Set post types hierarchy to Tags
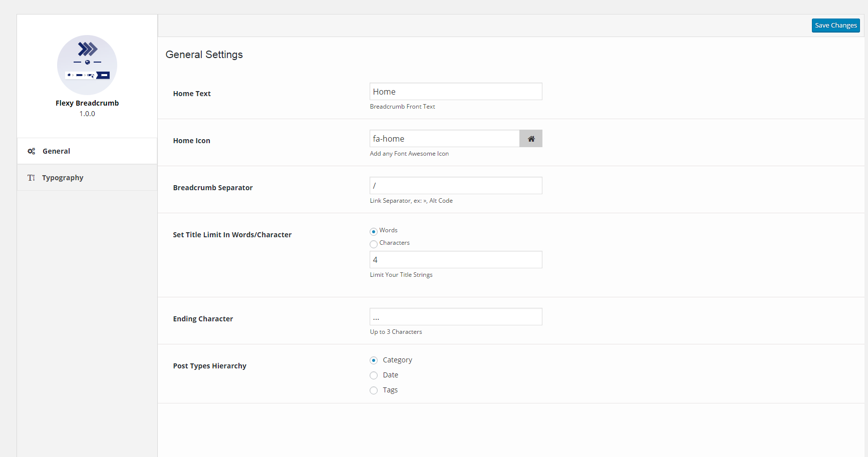This screenshot has height=457, width=868. pyautogui.click(x=374, y=390)
